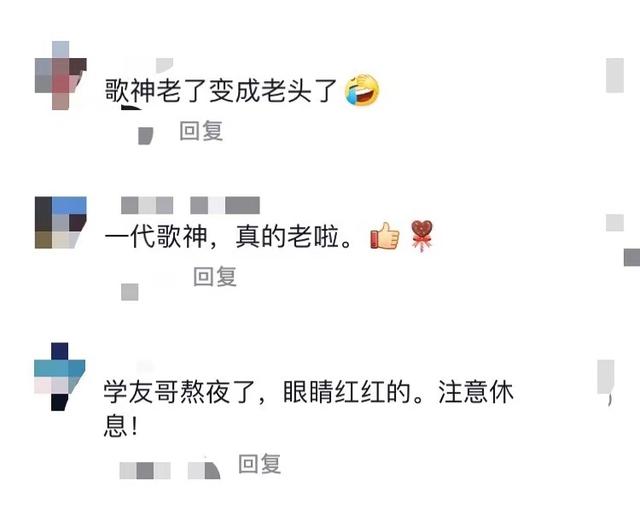Click blurred timestamp left of first 回复
Screen dimensions: 640x509
pos(146,136)
